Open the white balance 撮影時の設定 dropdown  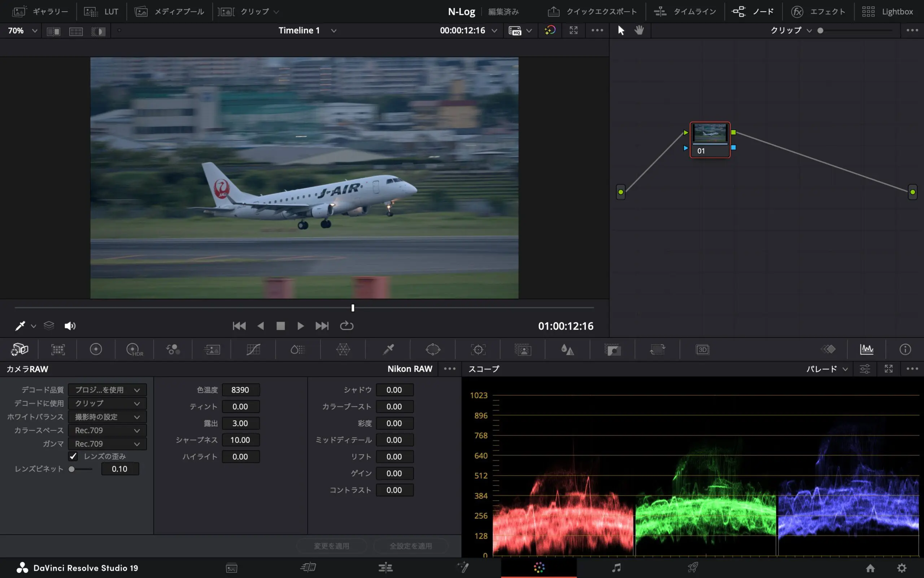[107, 417]
